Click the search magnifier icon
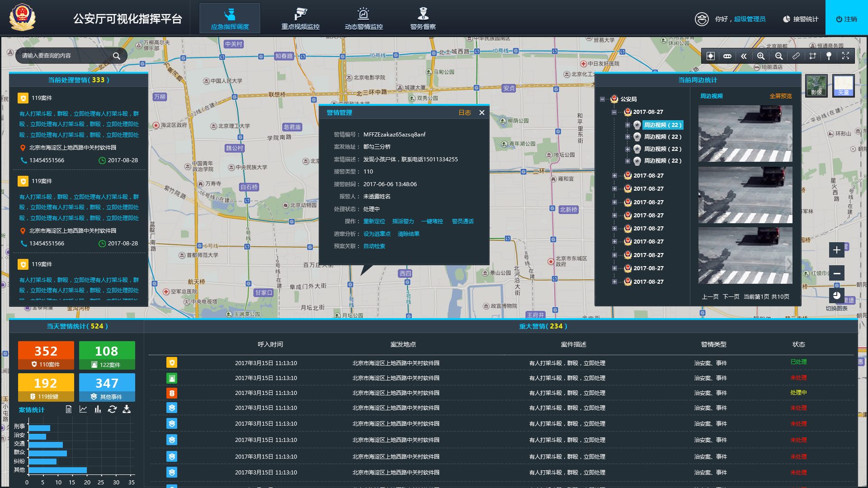The height and width of the screenshot is (488, 868). click(116, 56)
